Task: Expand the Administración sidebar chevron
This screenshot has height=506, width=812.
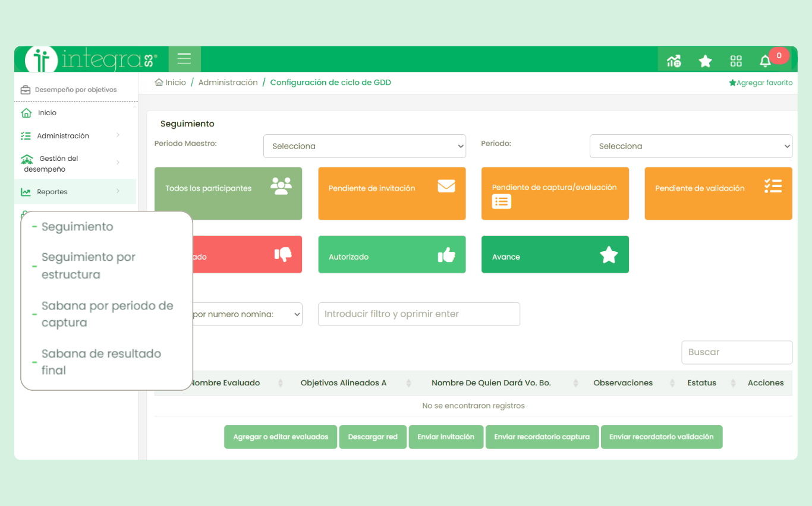Action: pos(118,135)
